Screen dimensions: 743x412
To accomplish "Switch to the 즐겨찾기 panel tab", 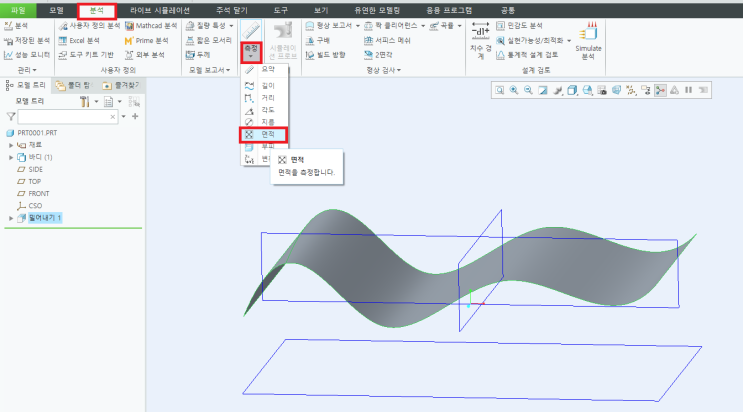I will 120,85.
